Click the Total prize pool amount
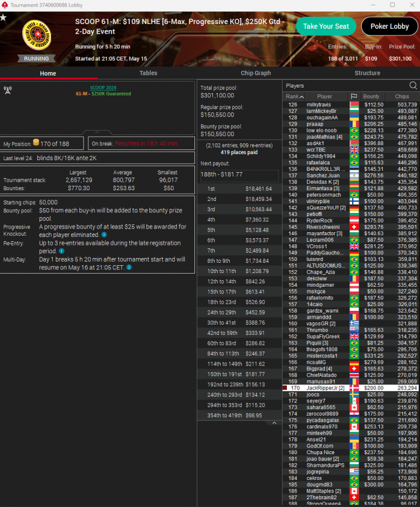Viewport: 420px width, 507px height. click(217, 95)
